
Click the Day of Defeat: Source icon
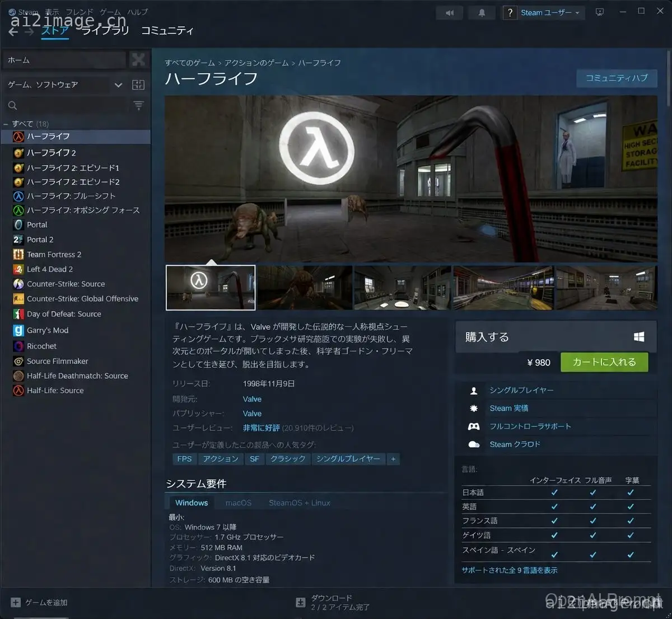[18, 314]
